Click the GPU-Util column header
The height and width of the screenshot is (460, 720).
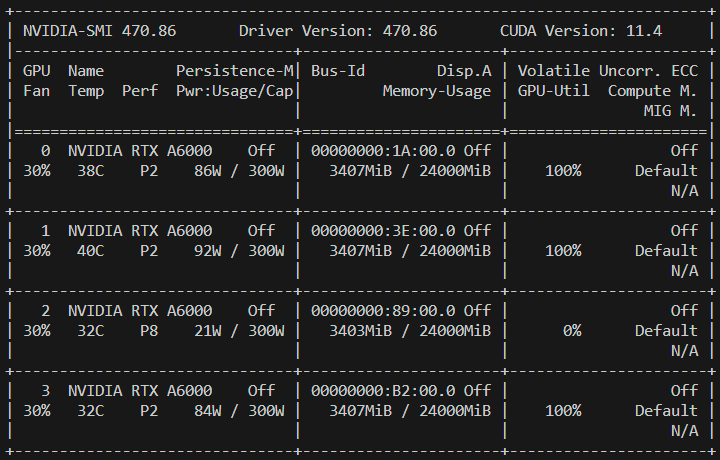[553, 91]
